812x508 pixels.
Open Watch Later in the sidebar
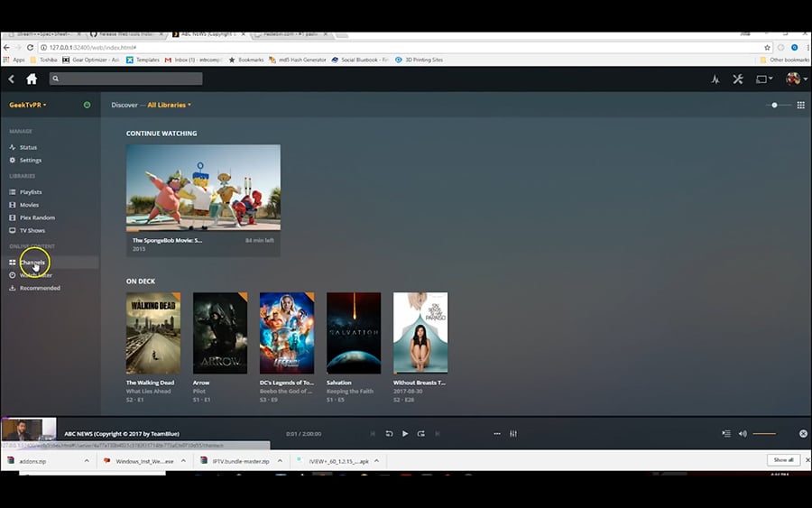[x=36, y=275]
